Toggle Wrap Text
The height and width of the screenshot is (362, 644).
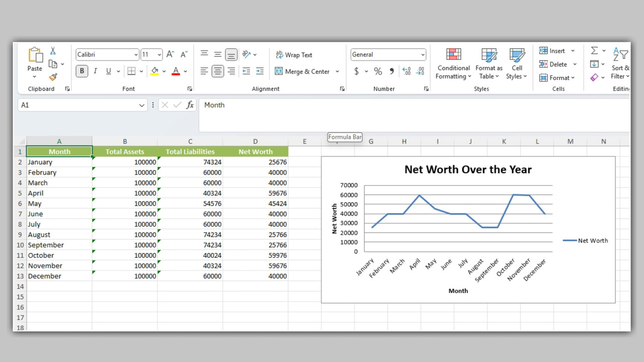(x=294, y=55)
